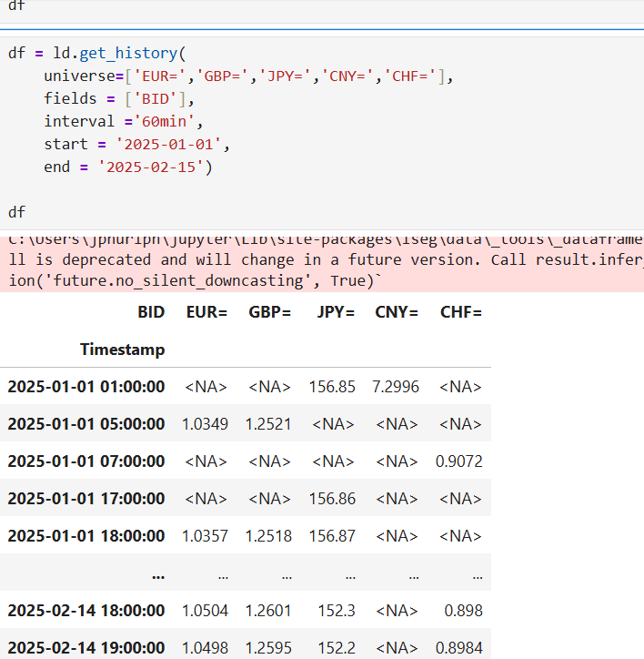Select row 2025-01-01 18:00:00 timestamp

pos(86,536)
